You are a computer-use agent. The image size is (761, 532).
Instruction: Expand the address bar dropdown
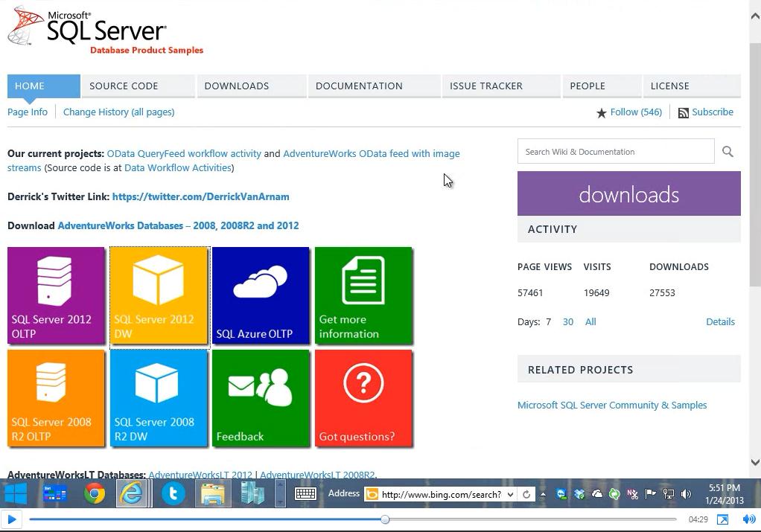pyautogui.click(x=511, y=494)
